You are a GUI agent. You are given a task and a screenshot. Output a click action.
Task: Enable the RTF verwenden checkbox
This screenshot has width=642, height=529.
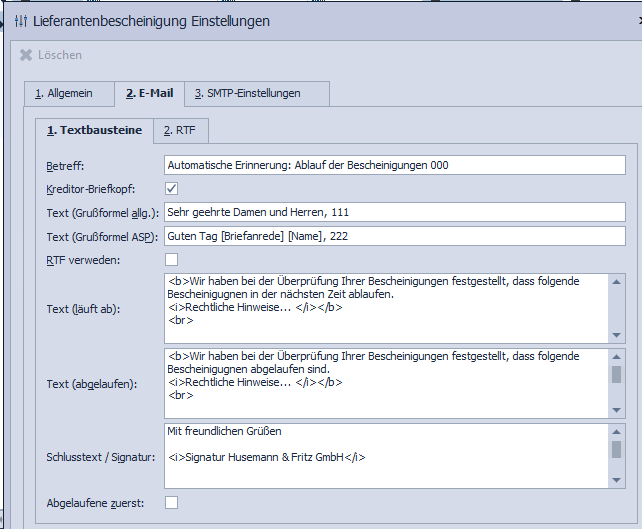(171, 260)
